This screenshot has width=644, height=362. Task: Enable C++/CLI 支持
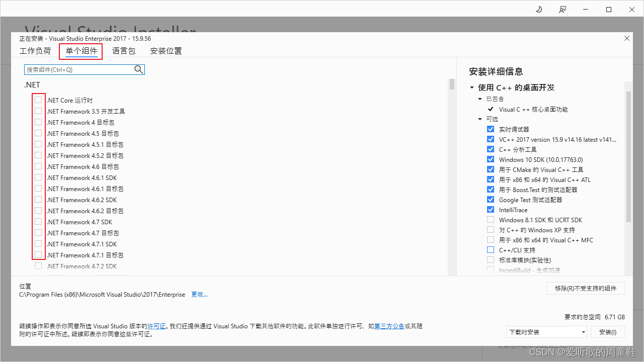coord(491,249)
